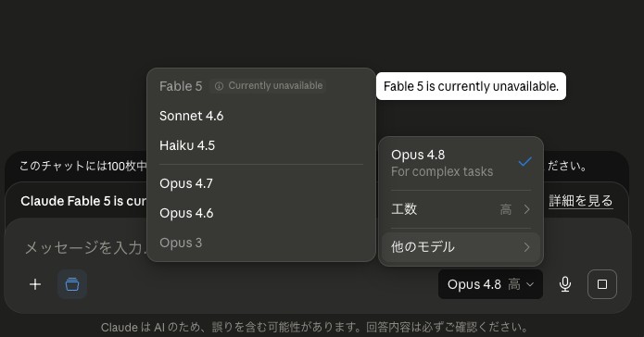
Task: Click the このチャットには100枚中 notice text
Action: [83, 166]
